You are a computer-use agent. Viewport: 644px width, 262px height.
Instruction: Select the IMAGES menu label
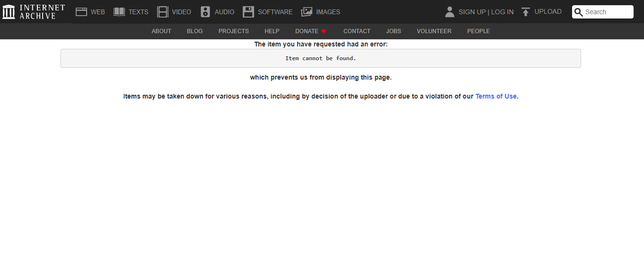328,12
